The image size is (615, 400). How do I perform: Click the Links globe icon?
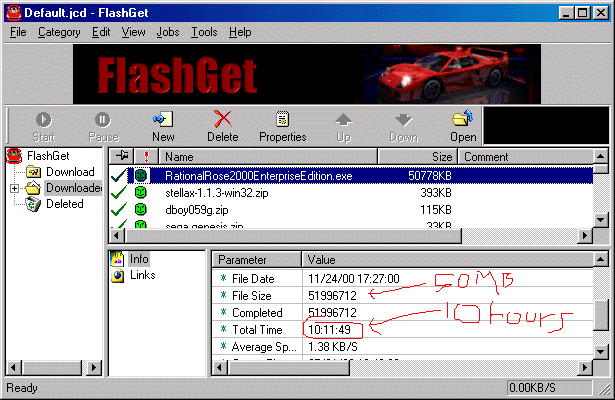click(117, 275)
